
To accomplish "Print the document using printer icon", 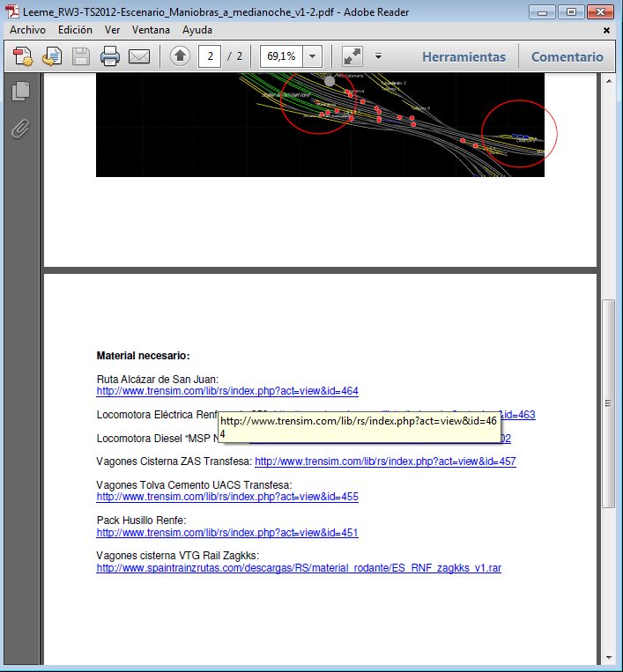I will tap(109, 56).
